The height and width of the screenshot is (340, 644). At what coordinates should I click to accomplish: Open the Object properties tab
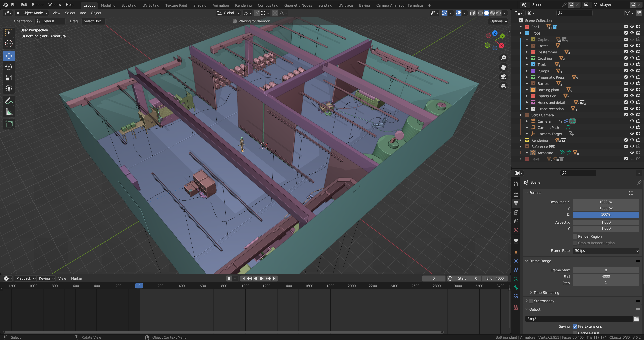516,252
